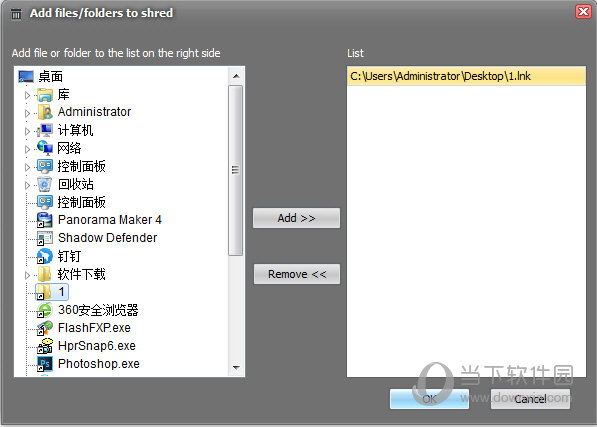Click the Add >> button

coord(296,218)
